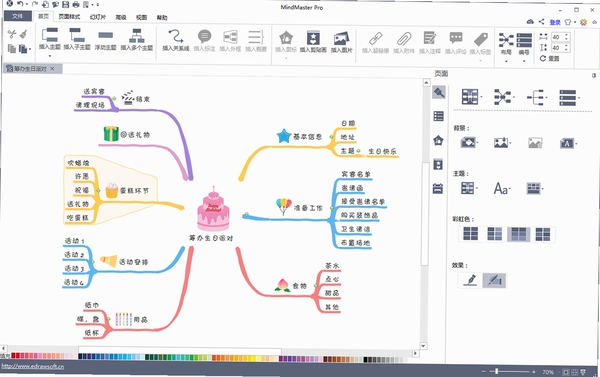
Task: Click the Insert Boundary (插入外框) icon
Action: pos(230,37)
